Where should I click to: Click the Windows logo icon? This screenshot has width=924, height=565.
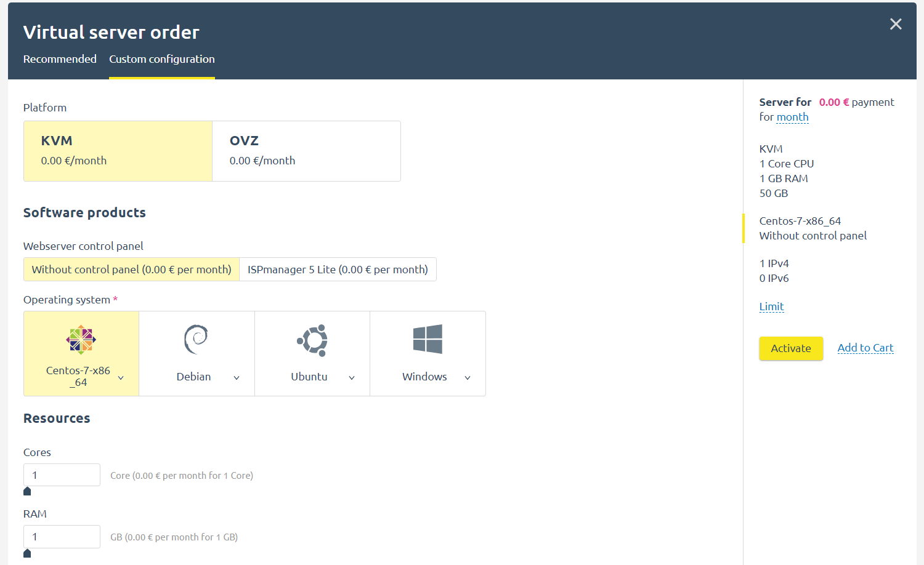point(428,339)
